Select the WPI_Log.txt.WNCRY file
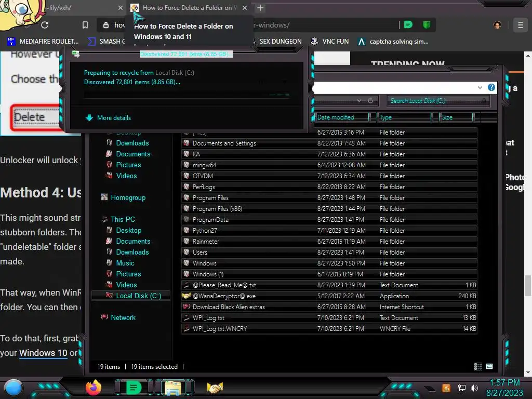Screen dimensions: 532x399 coord(329,329)
